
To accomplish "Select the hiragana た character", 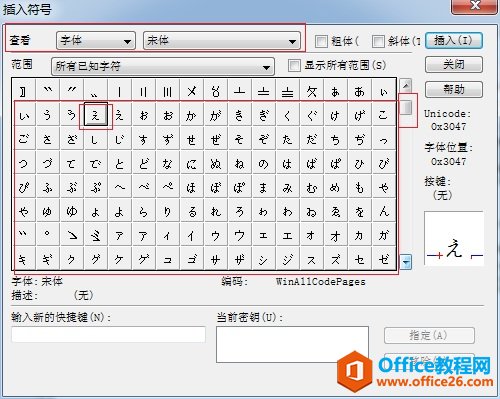I will point(287,139).
